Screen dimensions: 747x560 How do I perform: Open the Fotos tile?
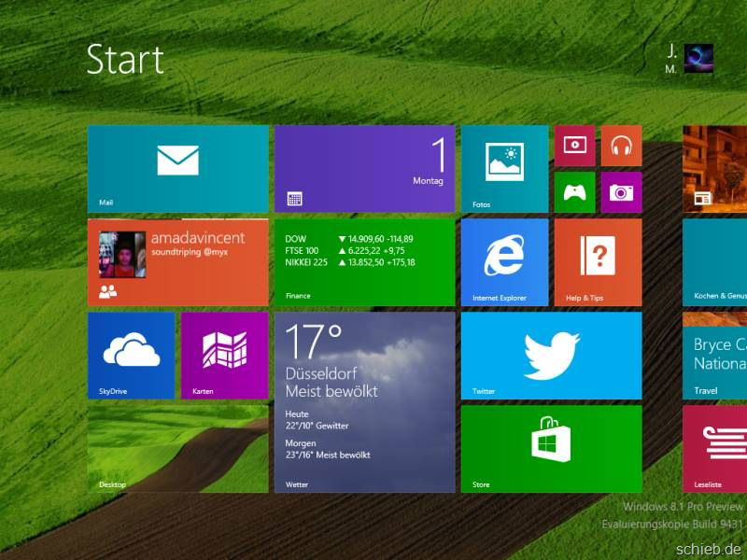504,169
